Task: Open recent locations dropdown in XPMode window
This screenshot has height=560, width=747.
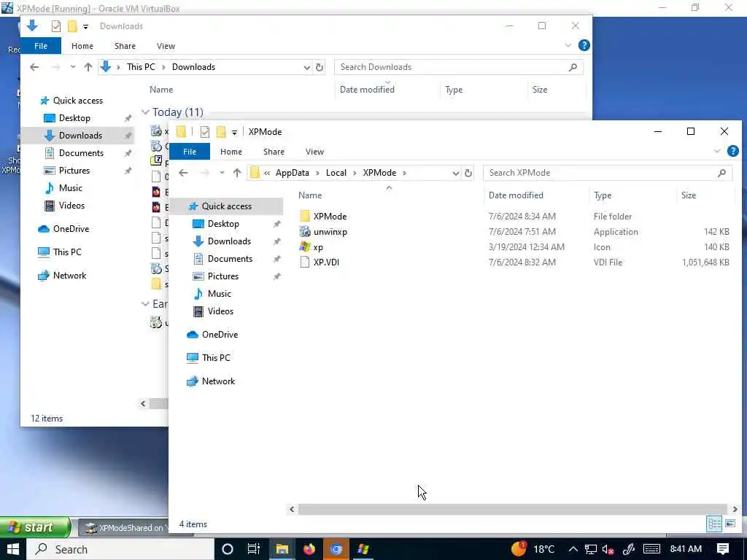Action: (222, 173)
